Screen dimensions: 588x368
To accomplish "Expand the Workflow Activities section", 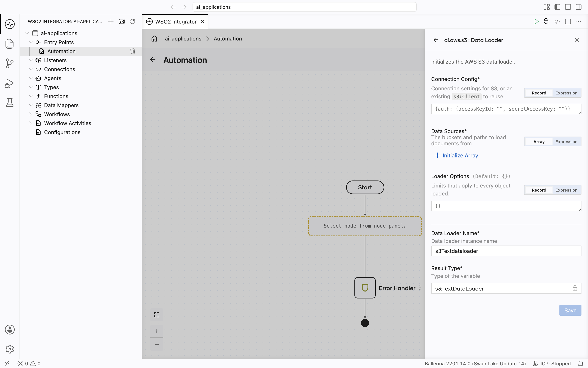I will coord(31,123).
